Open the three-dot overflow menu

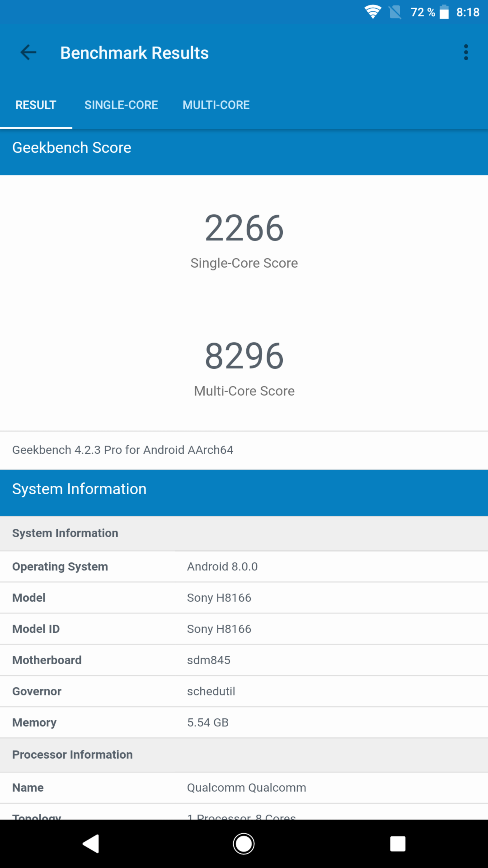[466, 53]
